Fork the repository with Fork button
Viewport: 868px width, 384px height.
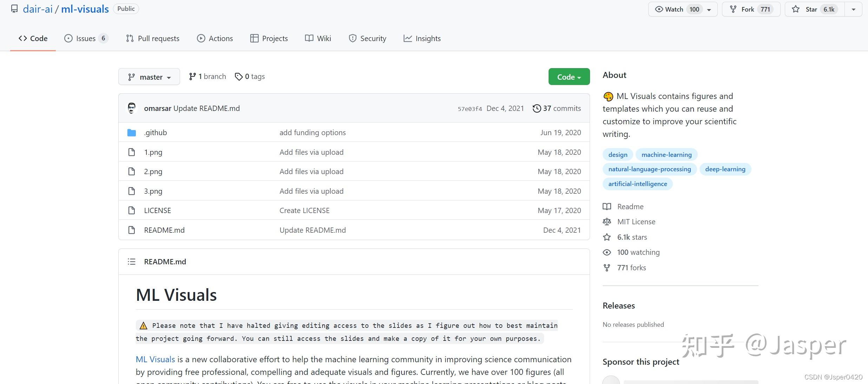(747, 9)
